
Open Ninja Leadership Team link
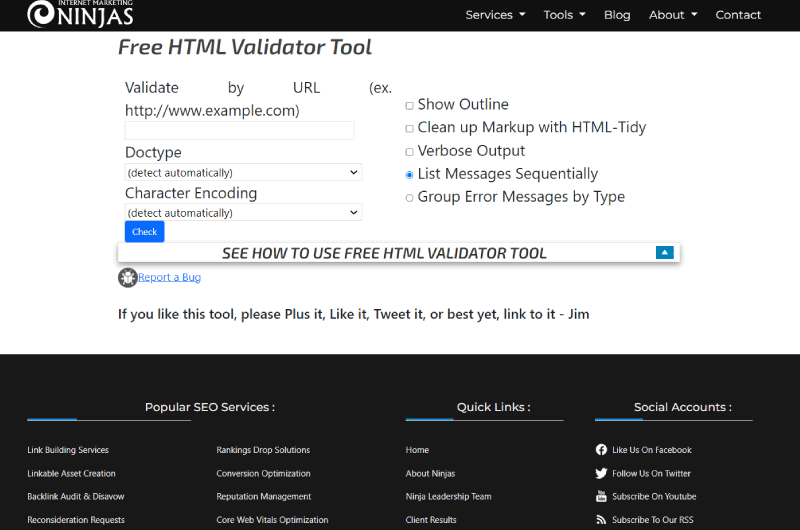448,496
